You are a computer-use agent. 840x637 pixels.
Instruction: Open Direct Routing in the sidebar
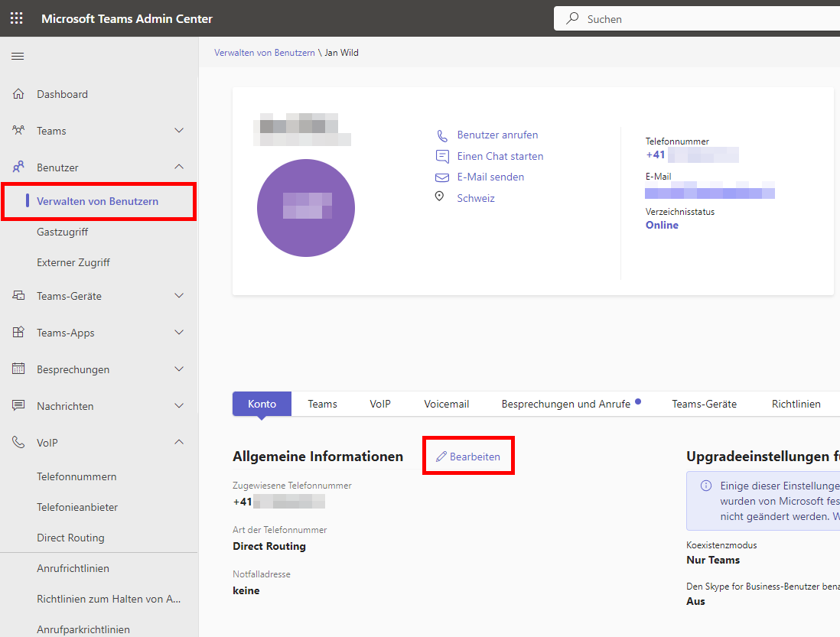[x=70, y=538]
